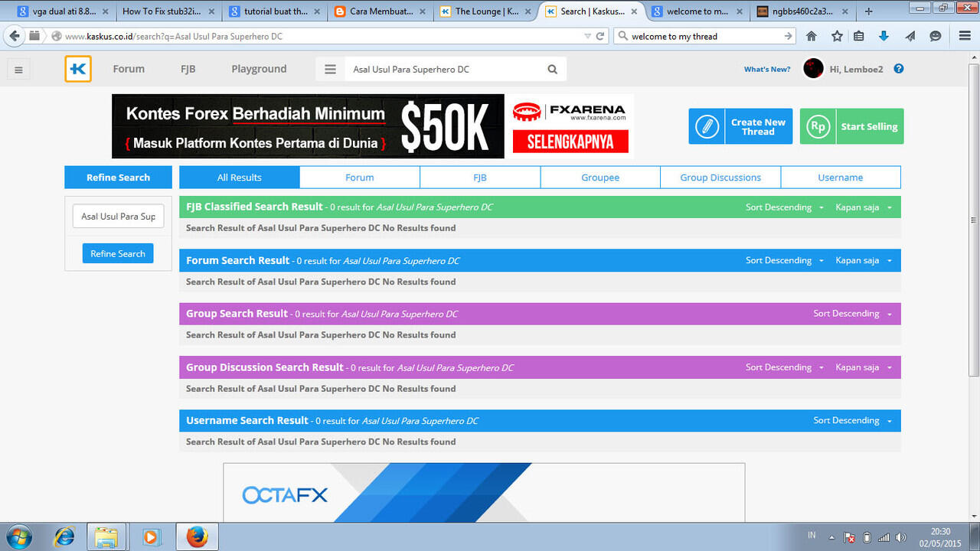Open Sort Descending dropdown in Username Search Result
The image size is (980, 551).
(x=852, y=420)
